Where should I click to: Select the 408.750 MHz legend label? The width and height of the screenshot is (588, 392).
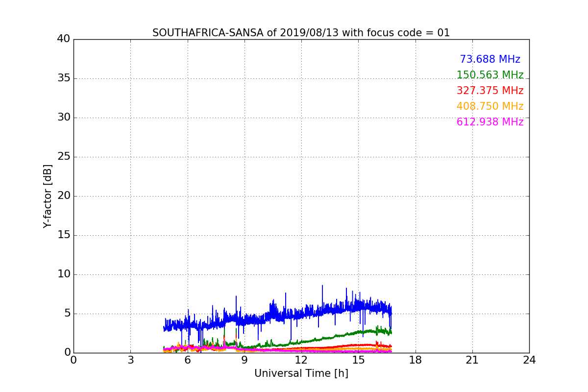click(490, 106)
